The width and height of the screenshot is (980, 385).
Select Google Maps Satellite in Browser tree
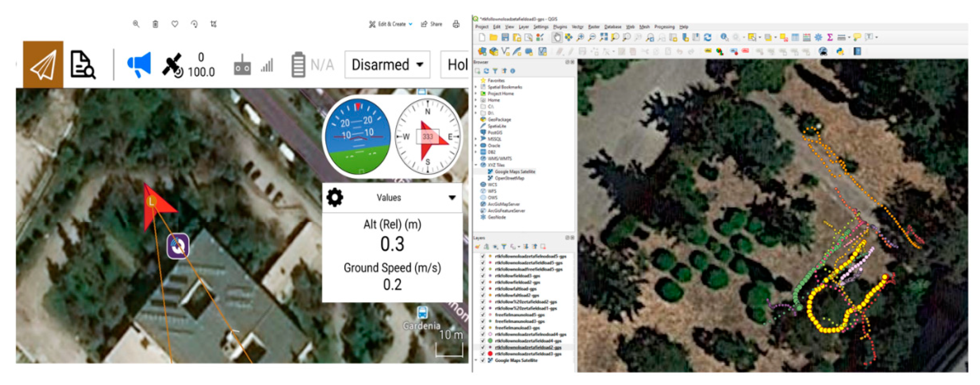pos(514,171)
